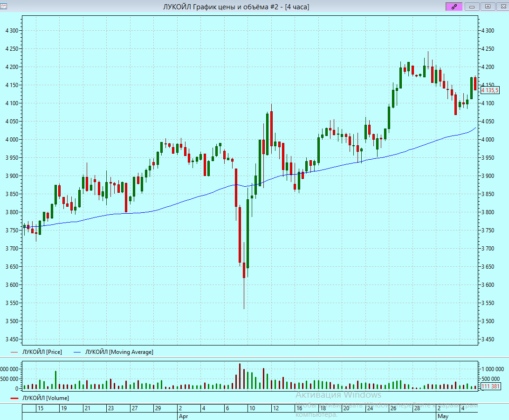Click date 26 on the time axis
Image resolution: width=509 pixels, height=420 pixels.
pyautogui.click(x=393, y=408)
